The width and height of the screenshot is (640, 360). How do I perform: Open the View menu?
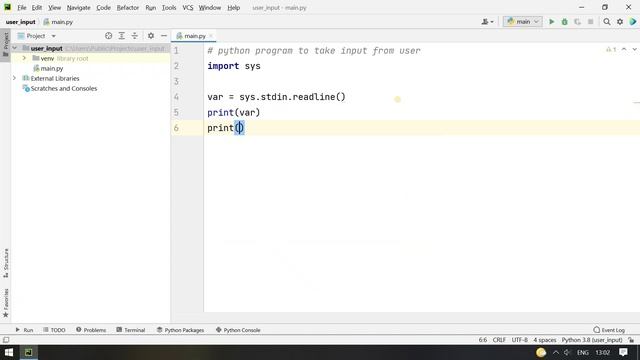[54, 7]
